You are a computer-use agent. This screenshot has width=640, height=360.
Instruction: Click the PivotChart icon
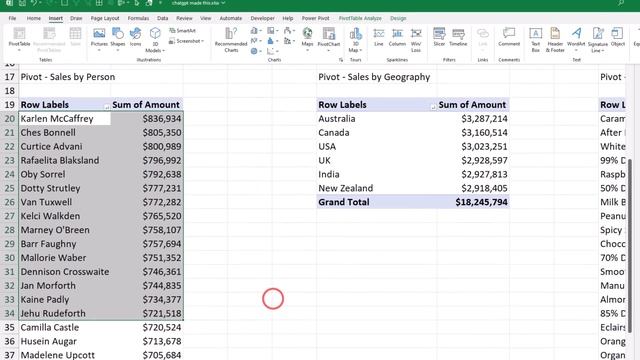point(329,38)
